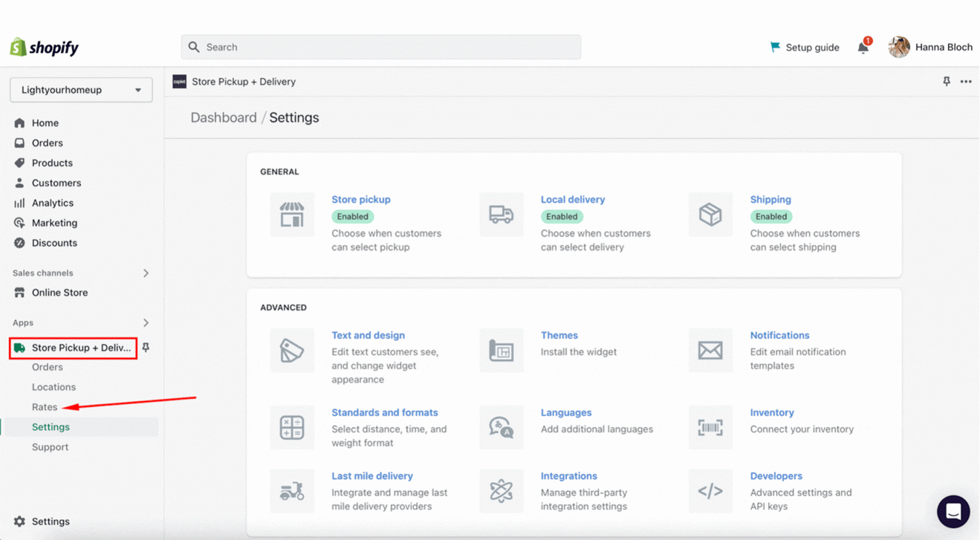Open the three-dots more menu

[x=966, y=82]
